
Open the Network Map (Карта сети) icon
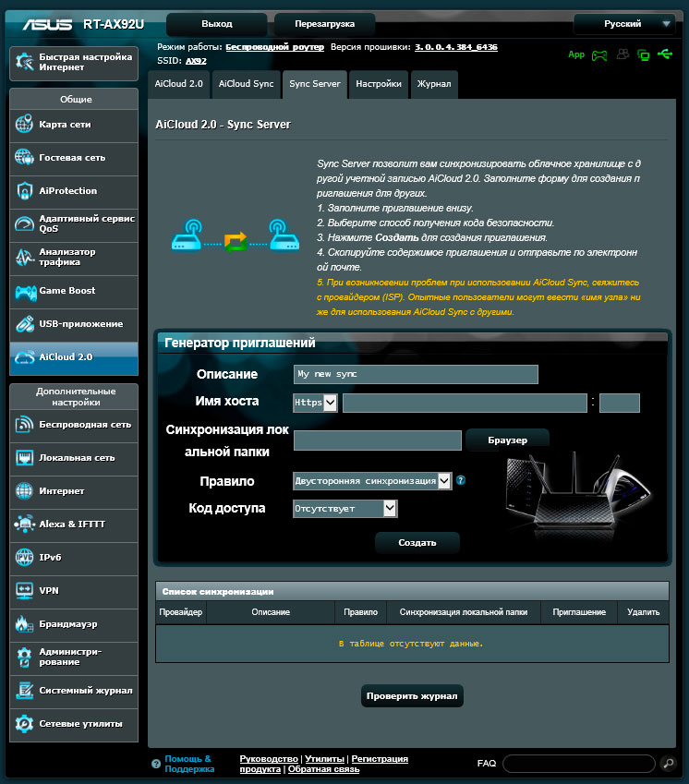24,124
